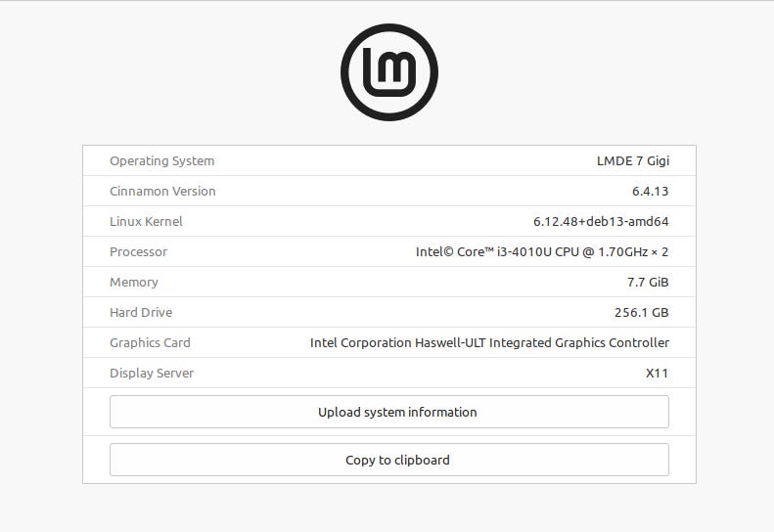Click the X11 display server value
This screenshot has width=774, height=532.
point(657,374)
